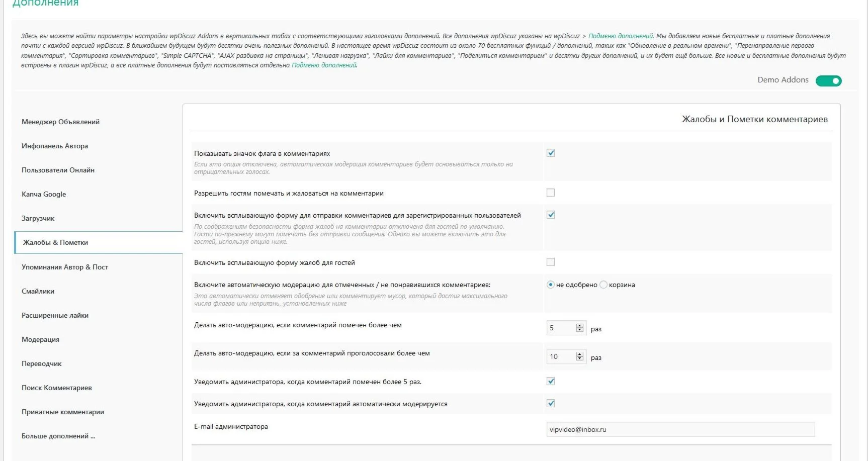
Task: Switch to the "Модерация" tab
Action: click(40, 339)
